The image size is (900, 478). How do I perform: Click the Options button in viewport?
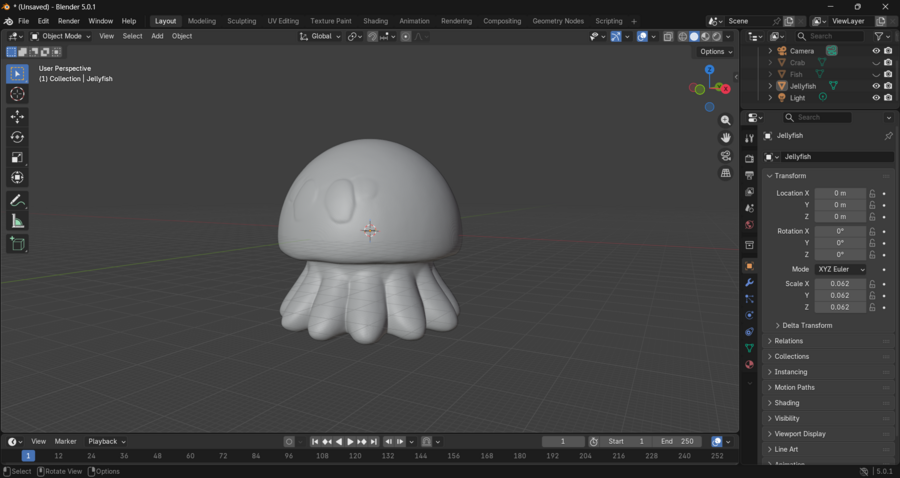tap(715, 52)
